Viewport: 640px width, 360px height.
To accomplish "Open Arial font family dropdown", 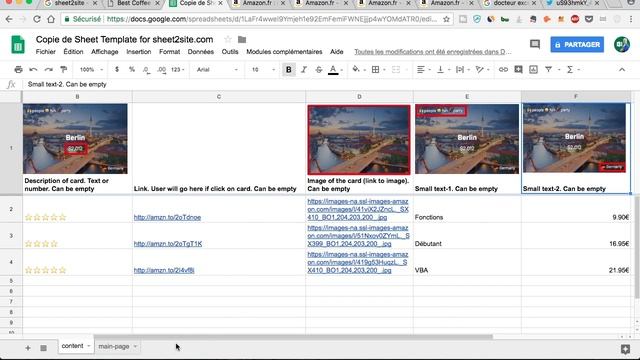I will pos(217,70).
